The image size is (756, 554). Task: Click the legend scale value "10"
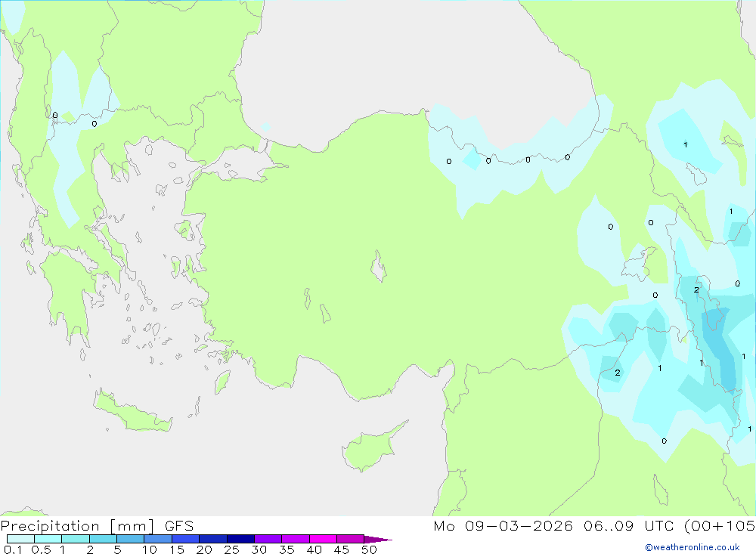click(150, 549)
